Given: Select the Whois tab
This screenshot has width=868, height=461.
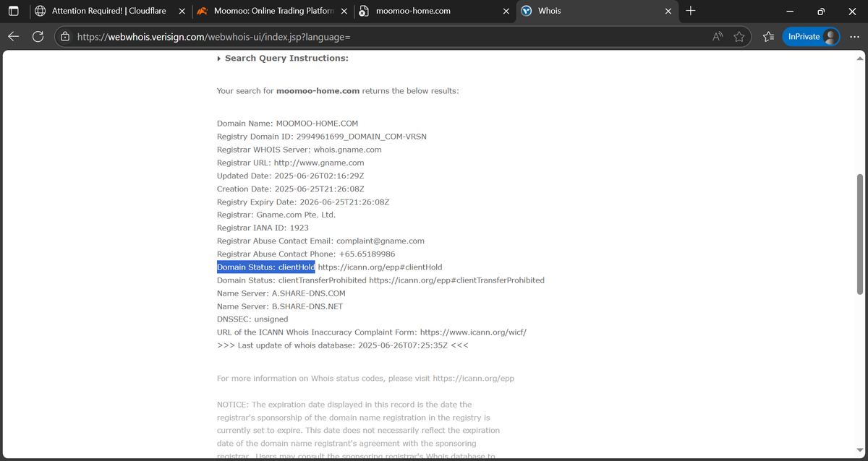Looking at the screenshot, I should (597, 11).
